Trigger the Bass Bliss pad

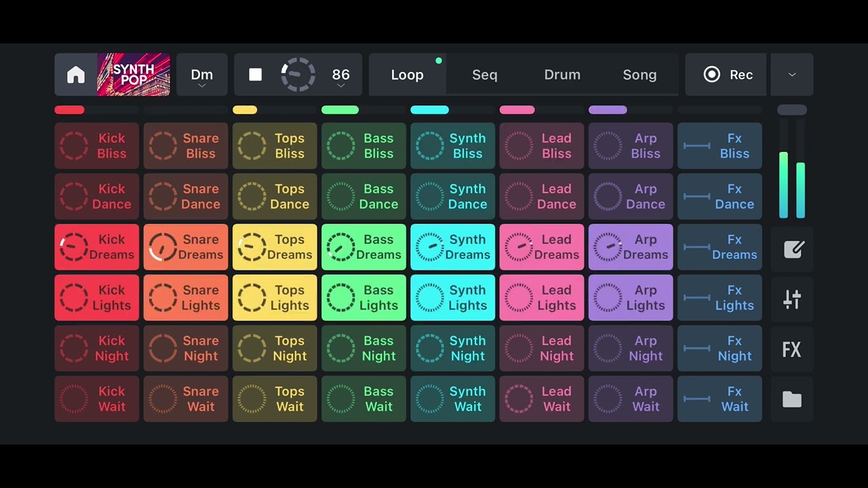tap(363, 146)
